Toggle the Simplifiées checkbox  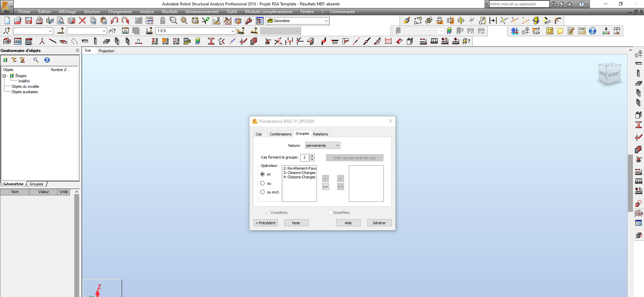330,213
